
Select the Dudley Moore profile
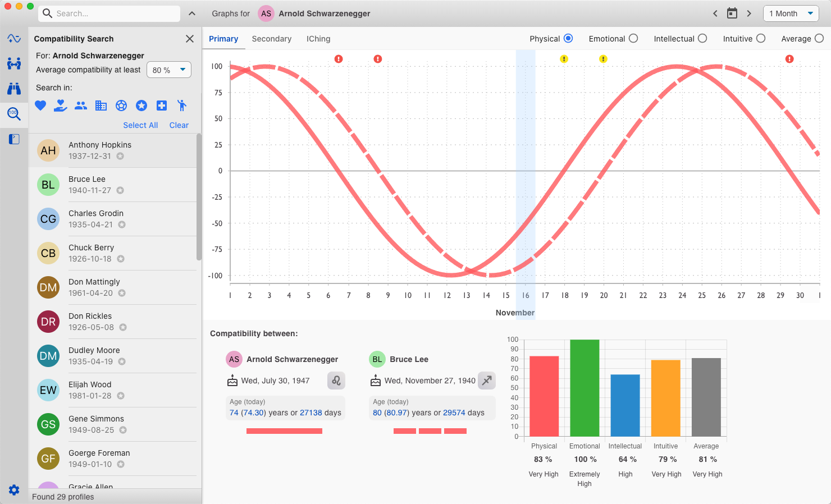(x=113, y=356)
